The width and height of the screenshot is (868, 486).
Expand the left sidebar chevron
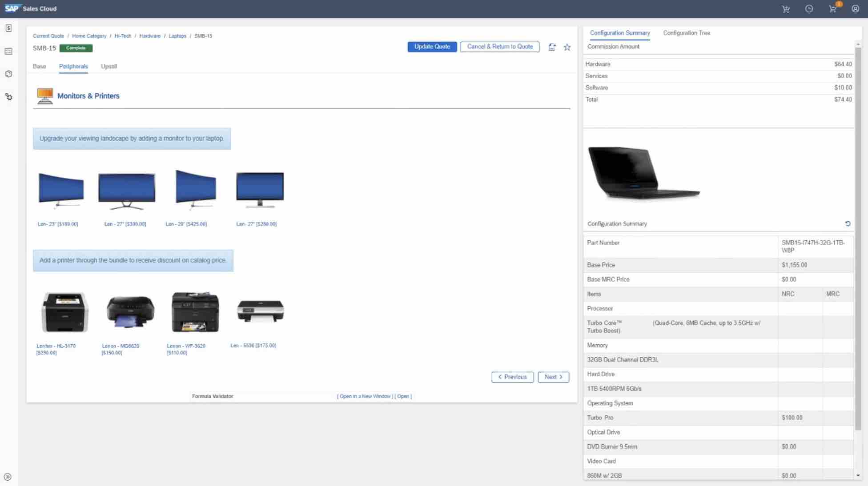click(x=8, y=477)
